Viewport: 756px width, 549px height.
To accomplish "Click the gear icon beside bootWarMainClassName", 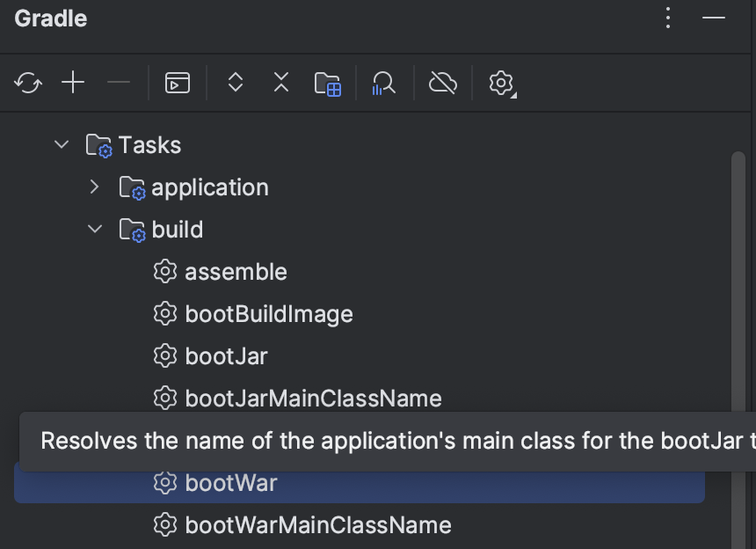I will (x=165, y=525).
